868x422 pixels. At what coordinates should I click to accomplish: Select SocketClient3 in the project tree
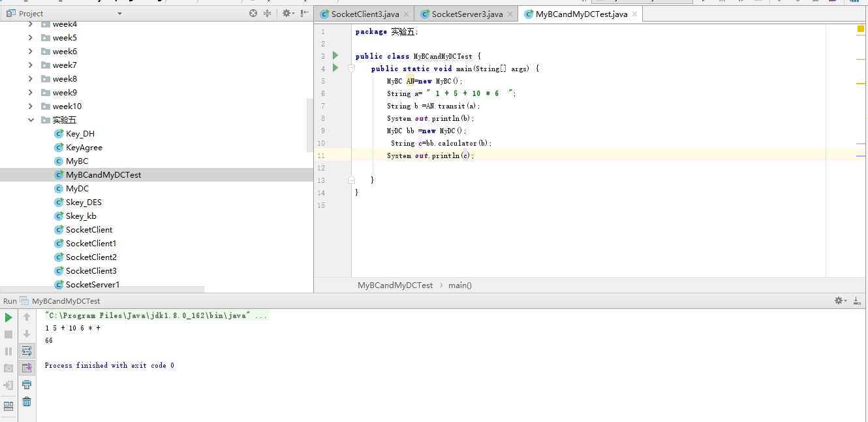pyautogui.click(x=91, y=271)
